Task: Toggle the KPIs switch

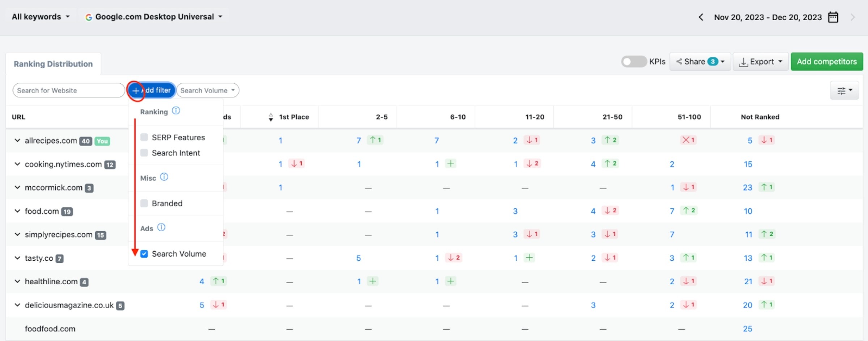Action: point(634,61)
